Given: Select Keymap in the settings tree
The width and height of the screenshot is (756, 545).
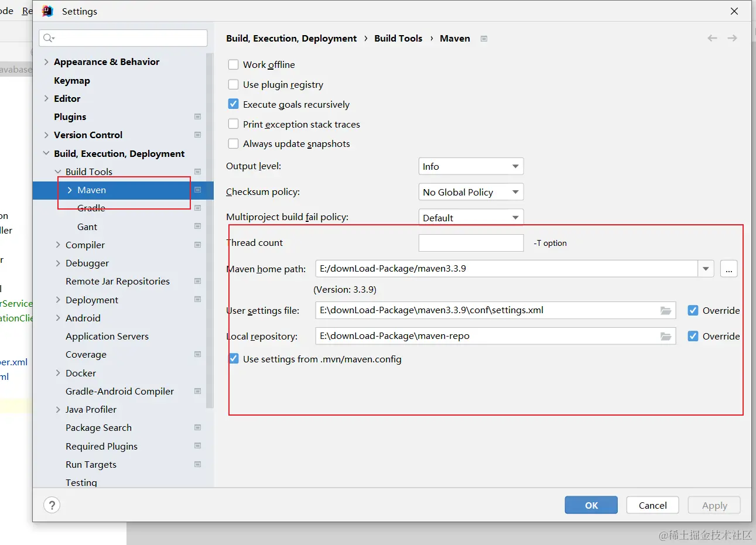Looking at the screenshot, I should [x=72, y=80].
